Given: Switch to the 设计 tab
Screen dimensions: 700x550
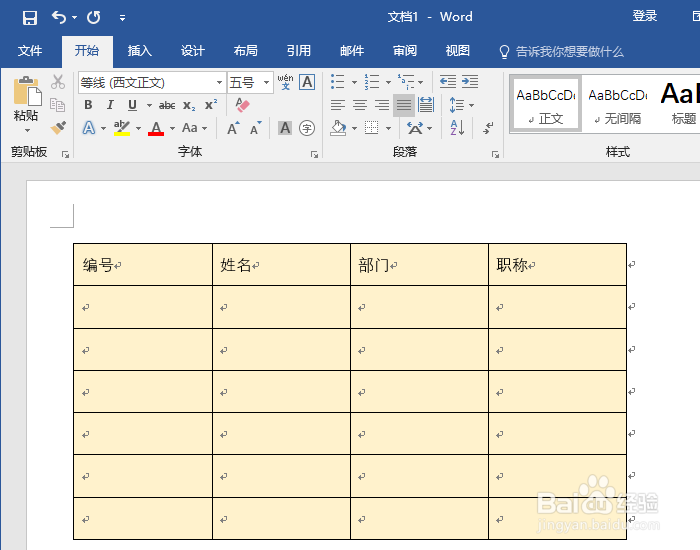Looking at the screenshot, I should coord(193,51).
